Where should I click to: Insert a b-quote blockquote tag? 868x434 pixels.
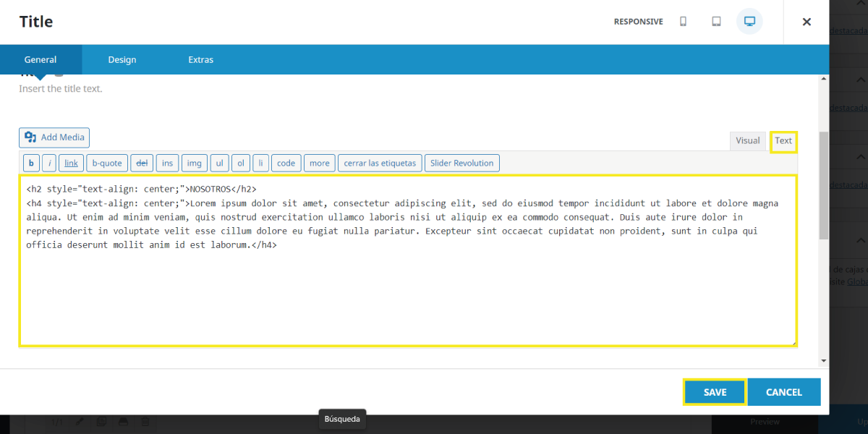108,163
